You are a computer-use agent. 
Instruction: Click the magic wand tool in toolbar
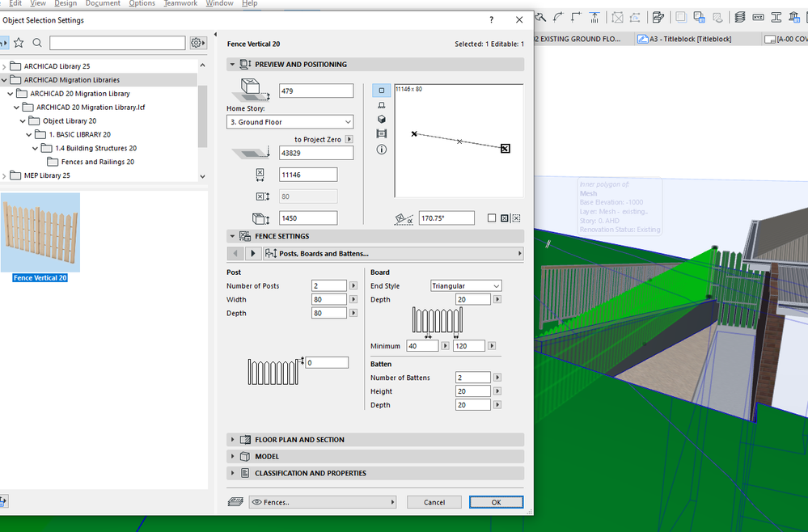click(x=540, y=18)
